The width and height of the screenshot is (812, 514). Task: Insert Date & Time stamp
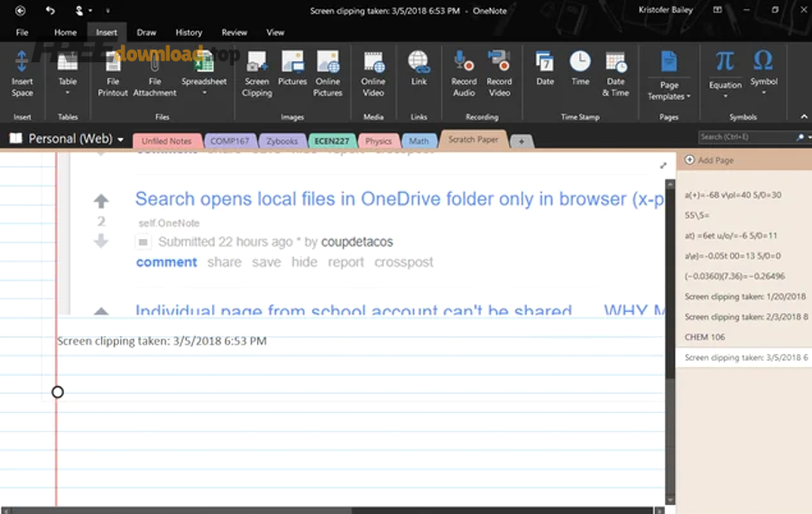[615, 74]
